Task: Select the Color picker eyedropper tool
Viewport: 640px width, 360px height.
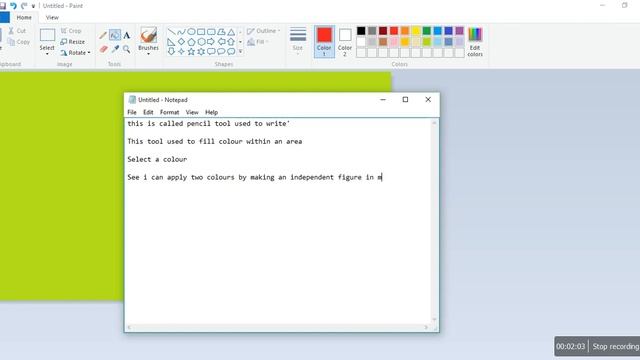Action: pyautogui.click(x=116, y=49)
